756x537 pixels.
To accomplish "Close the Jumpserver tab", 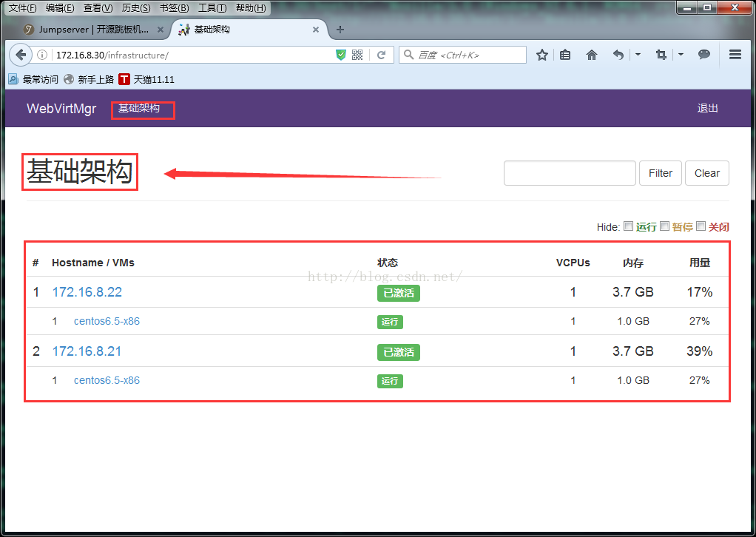I will pyautogui.click(x=161, y=30).
